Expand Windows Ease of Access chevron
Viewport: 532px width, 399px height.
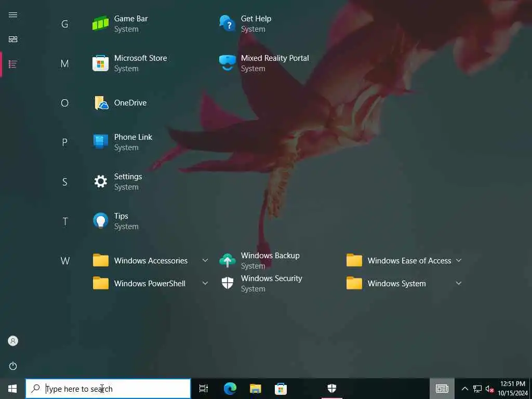(459, 261)
